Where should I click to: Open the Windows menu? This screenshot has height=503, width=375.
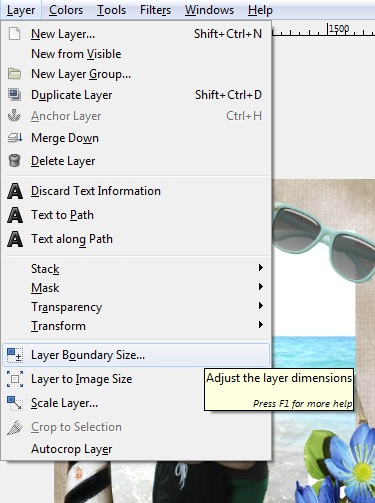pos(209,10)
